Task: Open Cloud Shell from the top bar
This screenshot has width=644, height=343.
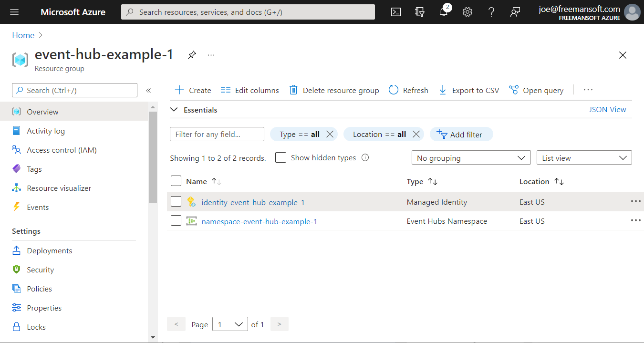Action: [395, 12]
